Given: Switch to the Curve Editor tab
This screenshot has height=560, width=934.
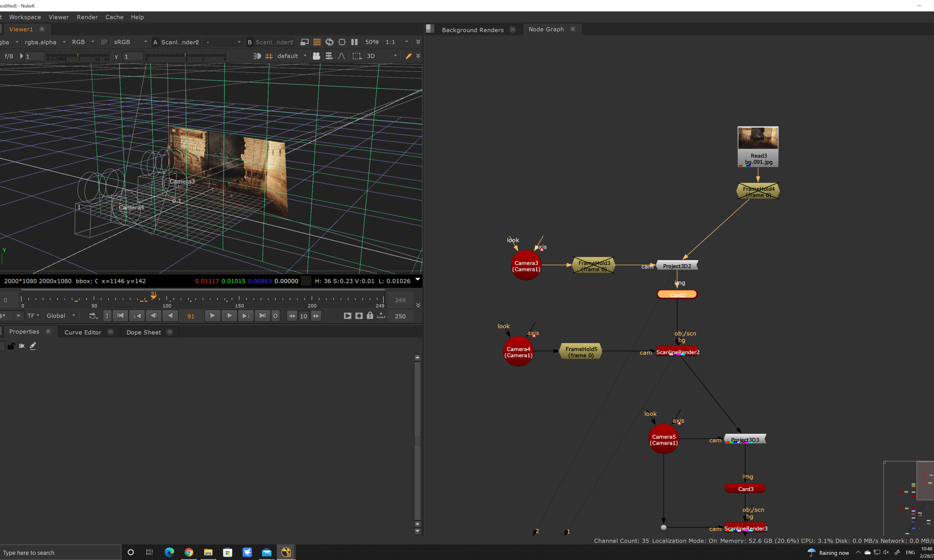Looking at the screenshot, I should [83, 332].
